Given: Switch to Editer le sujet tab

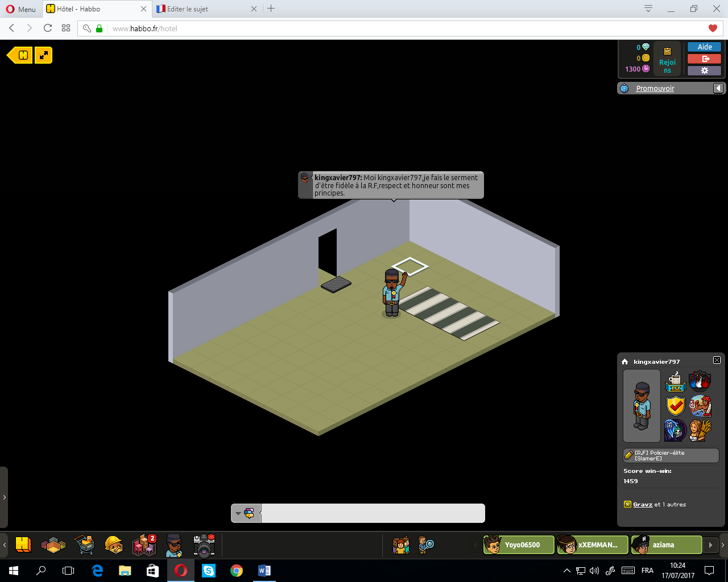Looking at the screenshot, I should click(206, 9).
